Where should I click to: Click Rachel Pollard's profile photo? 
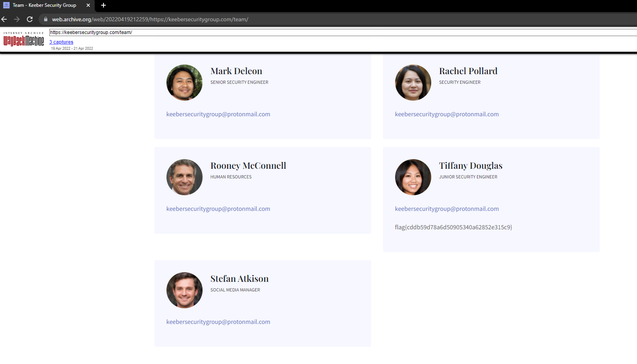point(413,83)
